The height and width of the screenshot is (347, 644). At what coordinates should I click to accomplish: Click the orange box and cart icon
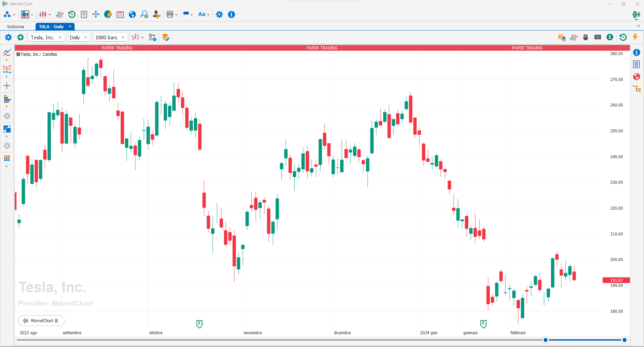pyautogui.click(x=562, y=37)
